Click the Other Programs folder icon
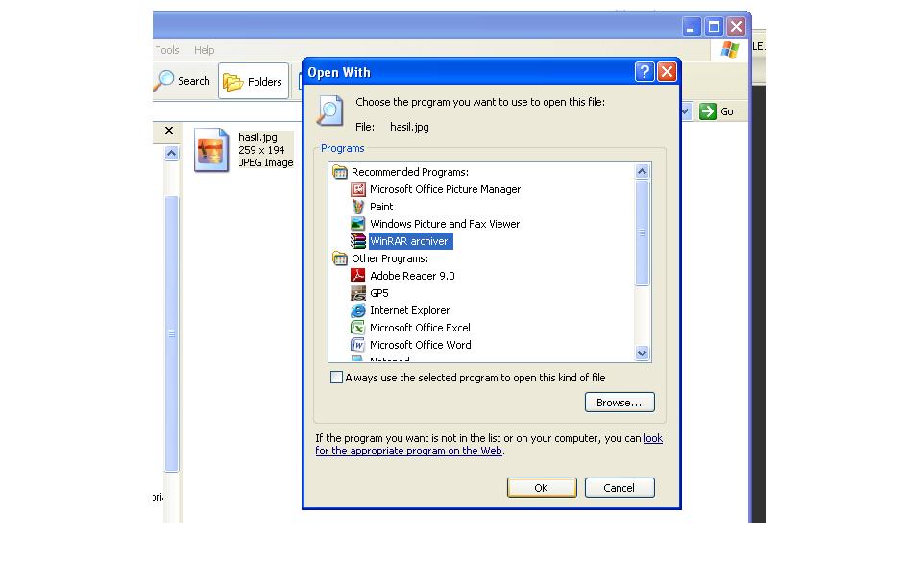This screenshot has width=924, height=588. (x=340, y=258)
